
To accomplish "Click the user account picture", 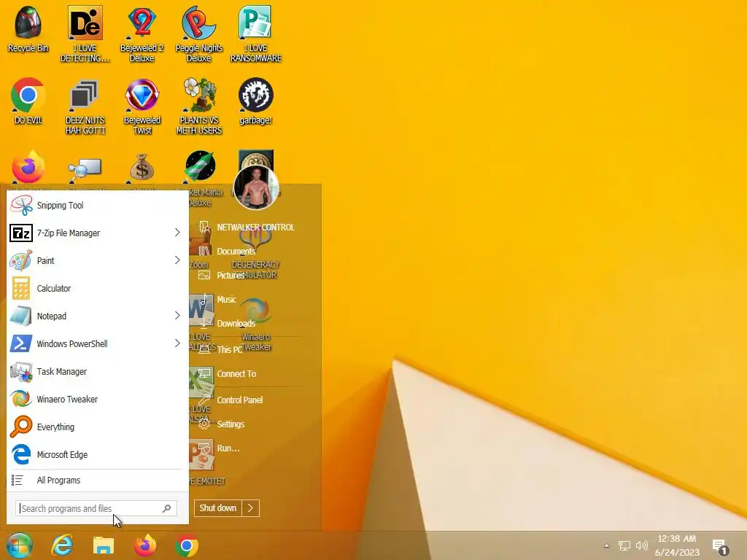I will click(256, 187).
